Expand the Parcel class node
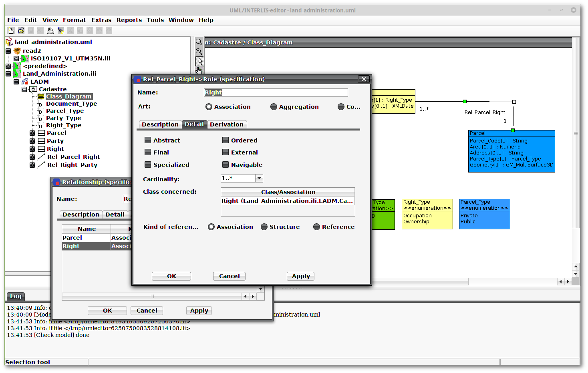 tap(32, 133)
